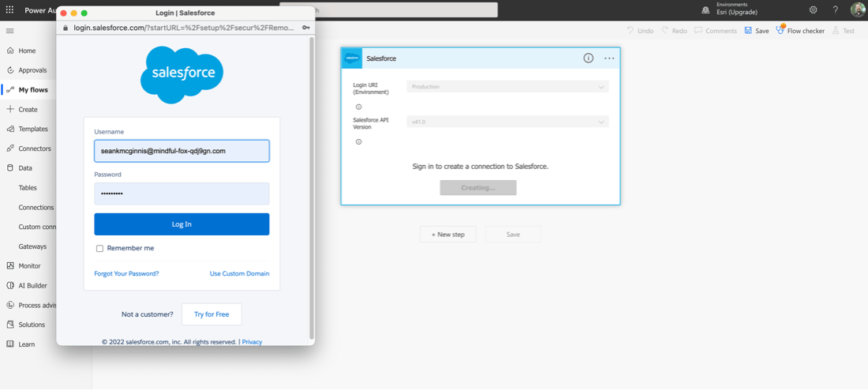The image size is (868, 391).
Task: Click Save in the top toolbar
Action: 757,31
